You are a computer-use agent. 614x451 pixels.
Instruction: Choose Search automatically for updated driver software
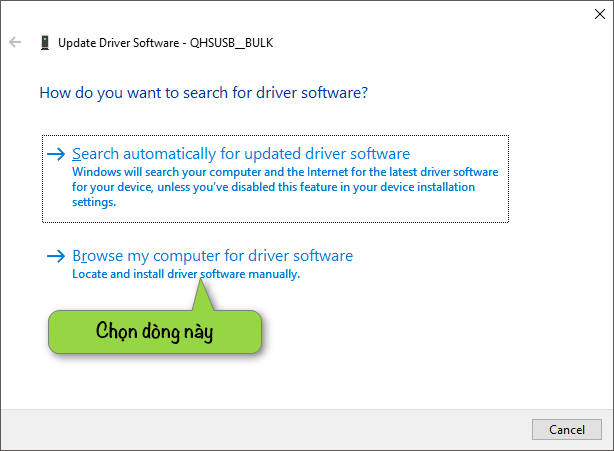[275, 179]
